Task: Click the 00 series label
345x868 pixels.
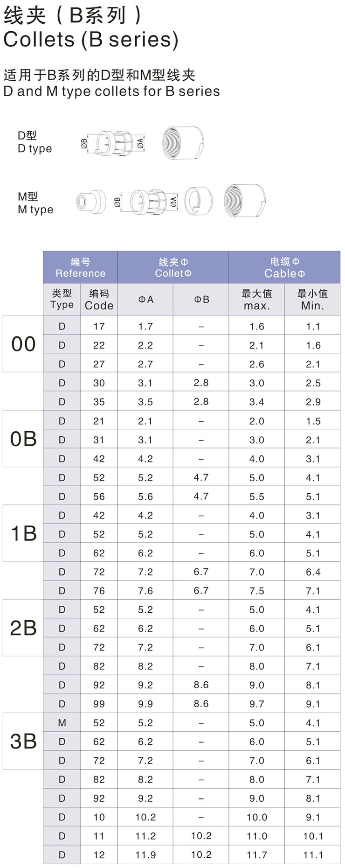Action: [23, 344]
